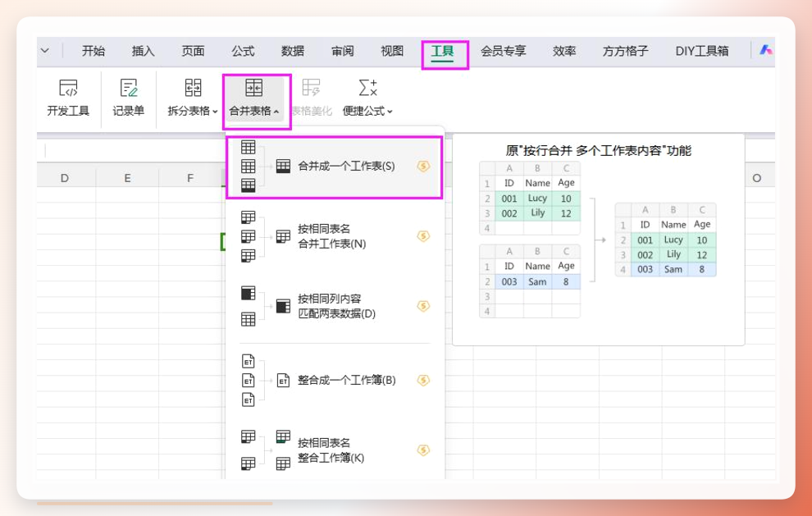Select the 视图 tab

tap(392, 51)
